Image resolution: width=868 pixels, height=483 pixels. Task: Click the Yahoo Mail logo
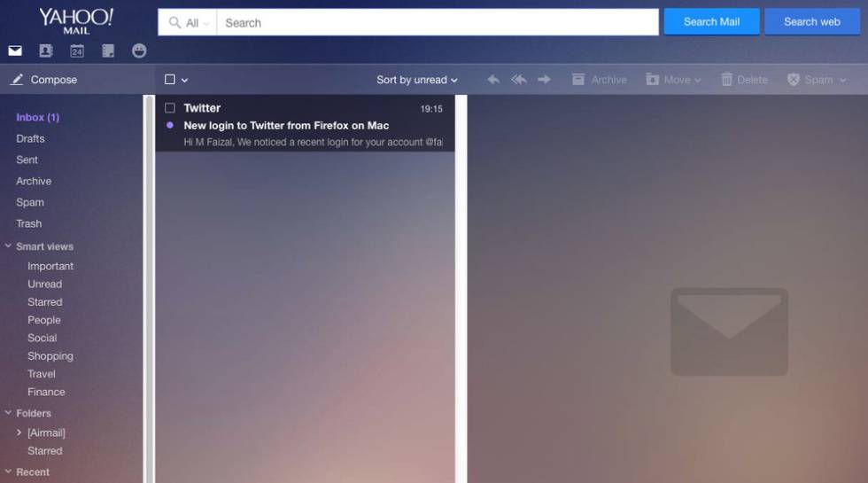pos(76,21)
